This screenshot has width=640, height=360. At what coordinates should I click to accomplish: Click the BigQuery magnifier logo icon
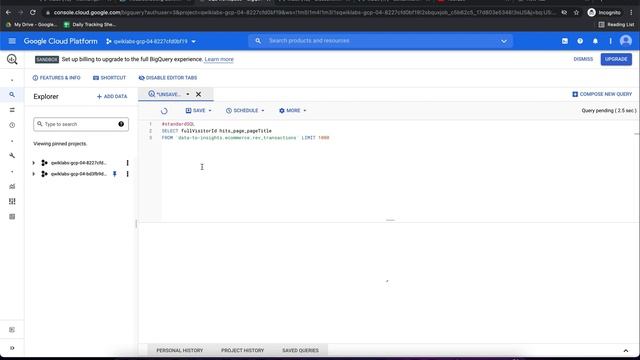click(x=12, y=60)
